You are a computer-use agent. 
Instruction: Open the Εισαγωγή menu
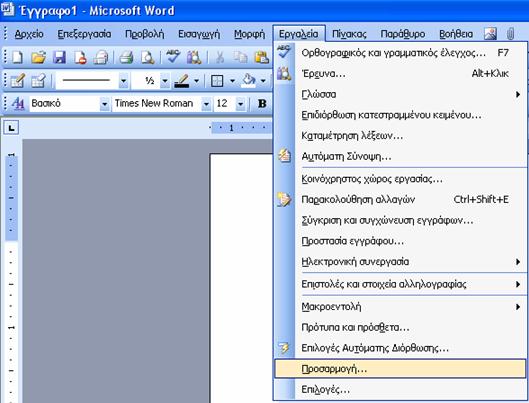tap(199, 34)
